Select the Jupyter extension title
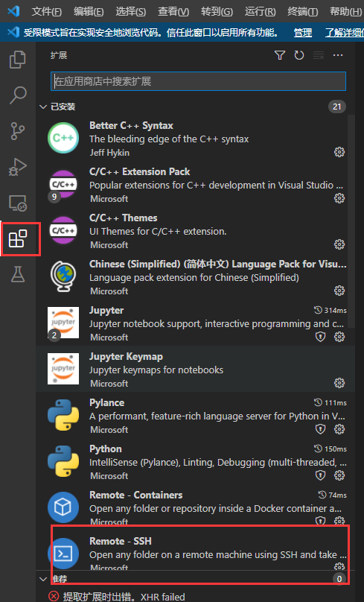This screenshot has width=364, height=602. click(x=106, y=310)
